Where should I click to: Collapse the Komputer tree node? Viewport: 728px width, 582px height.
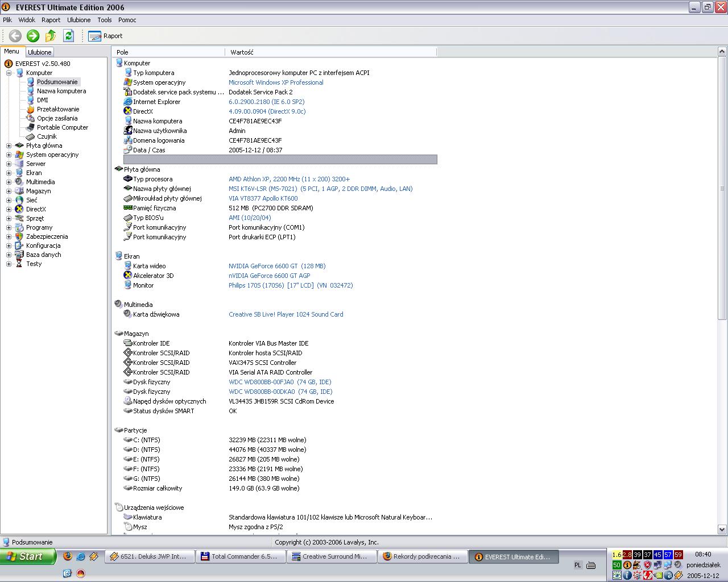[9, 73]
